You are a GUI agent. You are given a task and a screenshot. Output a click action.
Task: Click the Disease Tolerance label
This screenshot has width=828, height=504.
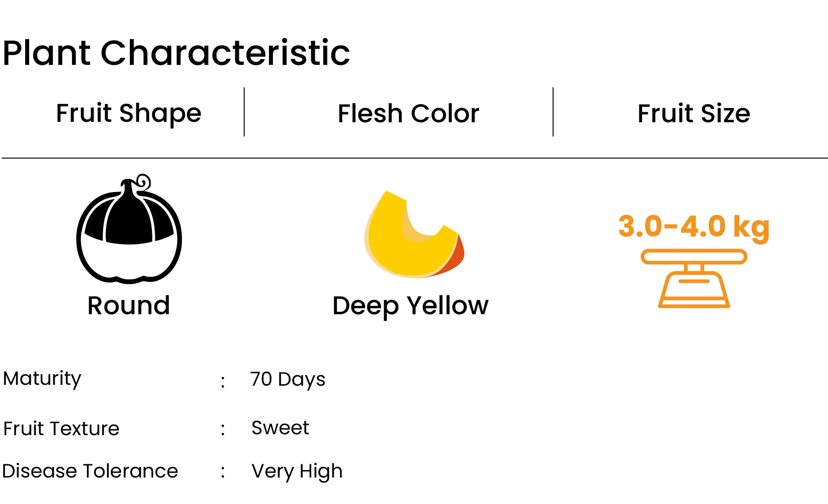point(90,471)
